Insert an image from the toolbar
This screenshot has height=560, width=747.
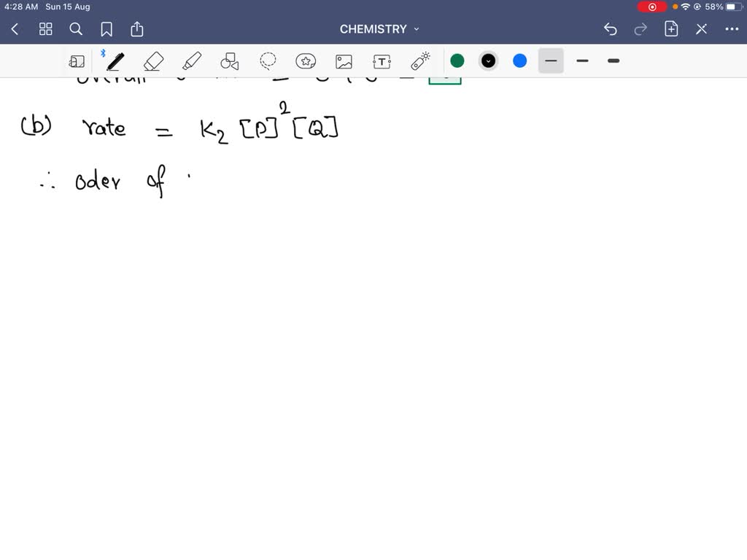pos(344,61)
